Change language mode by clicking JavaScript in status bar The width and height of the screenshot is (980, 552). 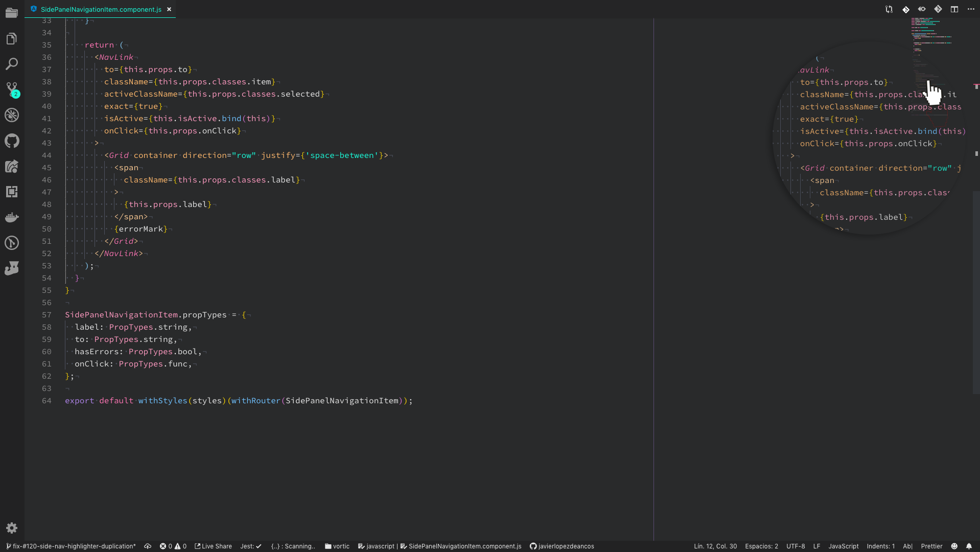tap(843, 546)
